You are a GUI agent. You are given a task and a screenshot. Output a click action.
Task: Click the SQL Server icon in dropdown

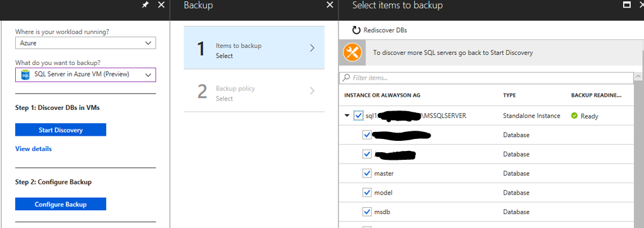pyautogui.click(x=25, y=75)
